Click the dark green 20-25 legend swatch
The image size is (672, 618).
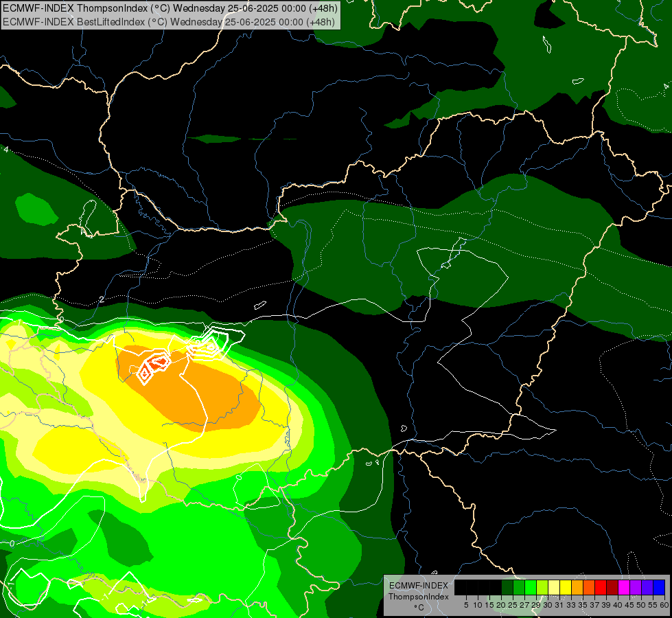[x=507, y=587]
